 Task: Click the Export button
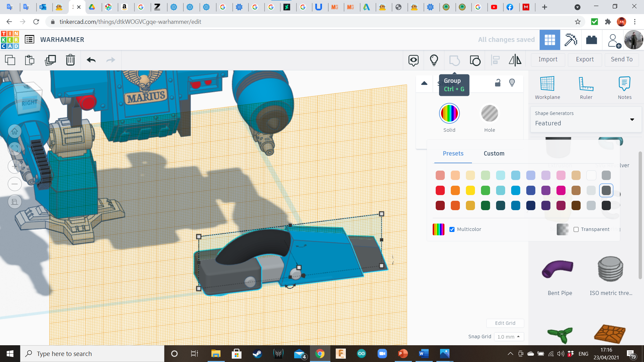pos(585,59)
